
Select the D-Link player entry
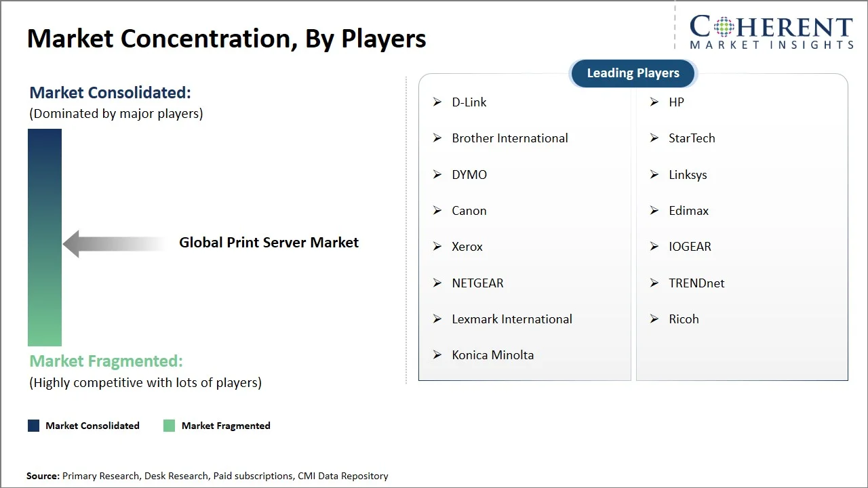(469, 102)
